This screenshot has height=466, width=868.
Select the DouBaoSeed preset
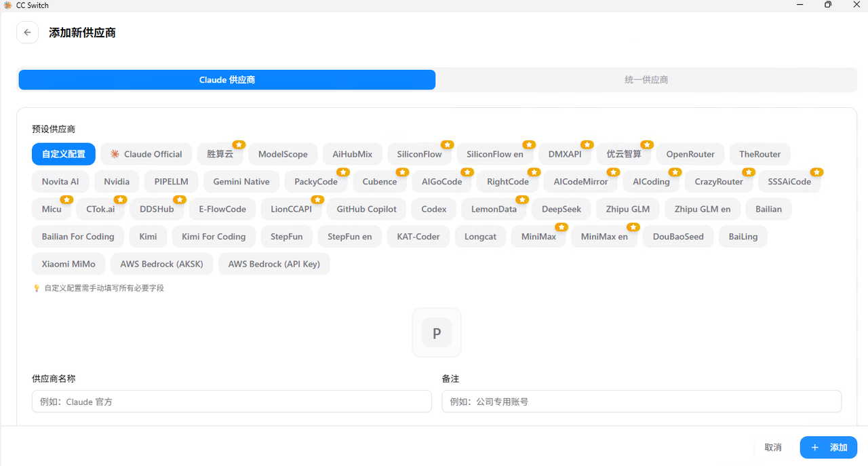pos(678,237)
